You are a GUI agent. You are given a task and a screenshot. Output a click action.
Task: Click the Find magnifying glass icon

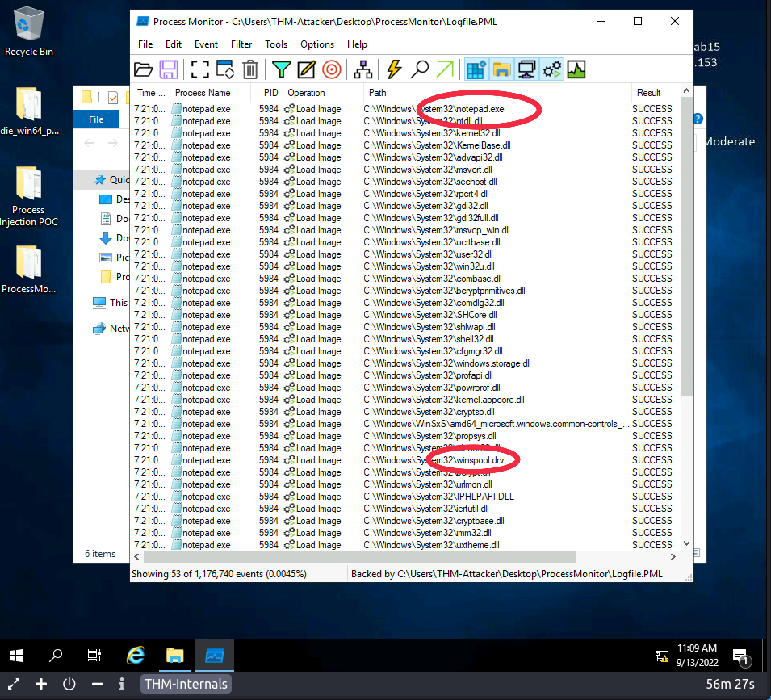(420, 69)
